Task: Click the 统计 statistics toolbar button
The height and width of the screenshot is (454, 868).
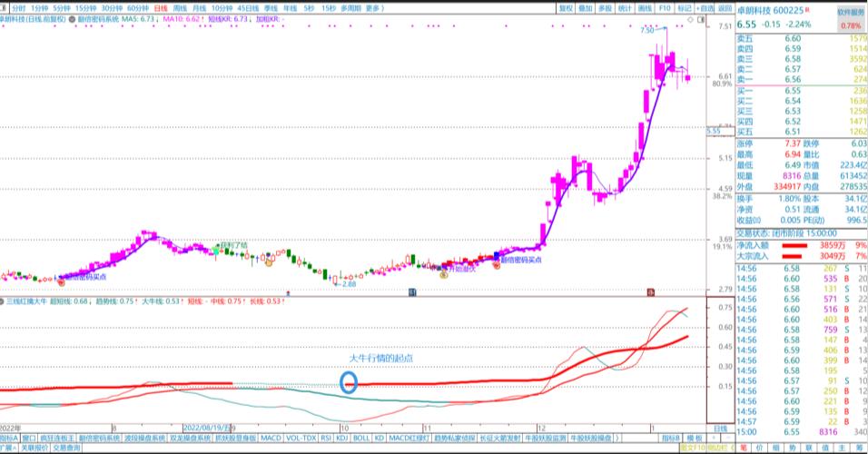Action: (625, 8)
